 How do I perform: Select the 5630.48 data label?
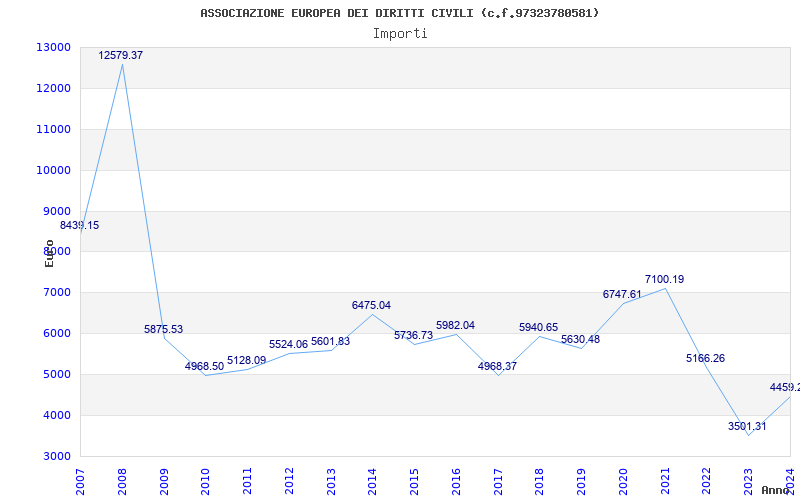tap(581, 340)
